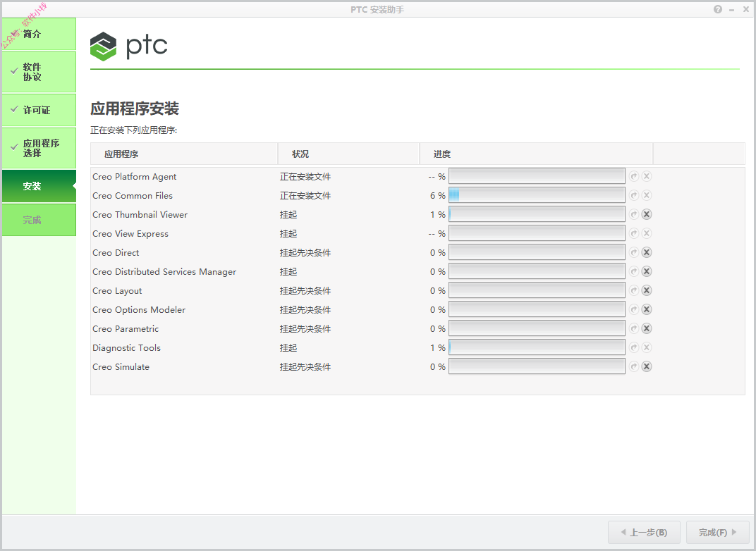756x551 pixels.
Task: Select the 许可证 step in sidebar
Action: (39, 110)
